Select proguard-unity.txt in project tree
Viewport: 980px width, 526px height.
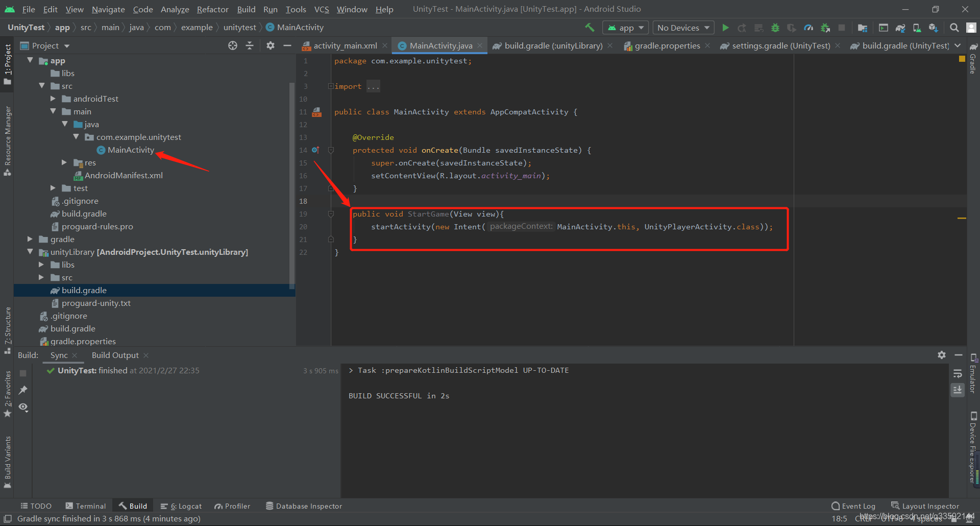(x=96, y=303)
